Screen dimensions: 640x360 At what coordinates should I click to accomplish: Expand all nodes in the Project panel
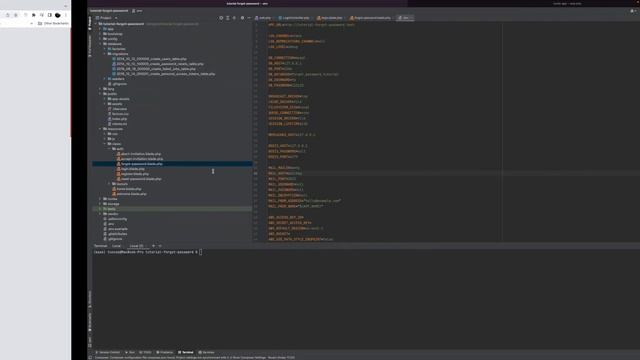(x=228, y=18)
